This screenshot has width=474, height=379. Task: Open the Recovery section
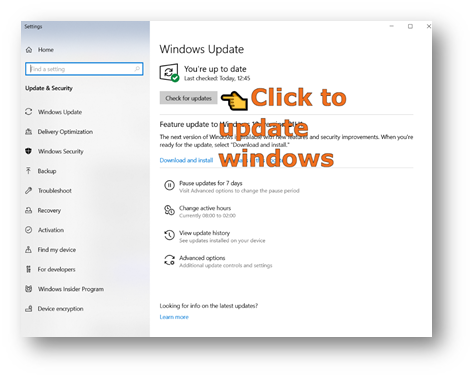(49, 210)
